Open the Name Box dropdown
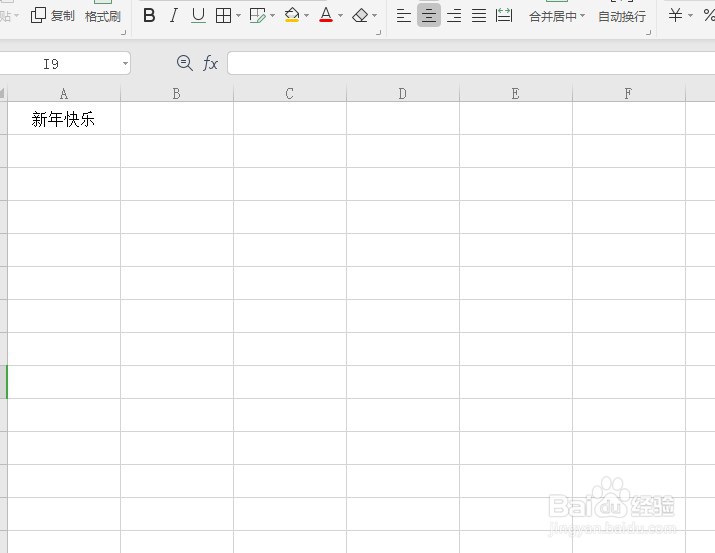This screenshot has width=715, height=553. (x=125, y=63)
